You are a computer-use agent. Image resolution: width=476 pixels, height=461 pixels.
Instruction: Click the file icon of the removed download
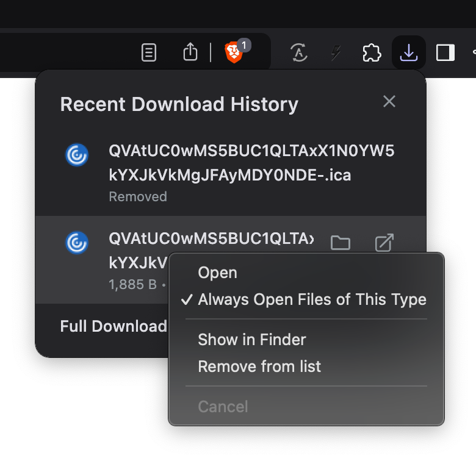(x=77, y=155)
